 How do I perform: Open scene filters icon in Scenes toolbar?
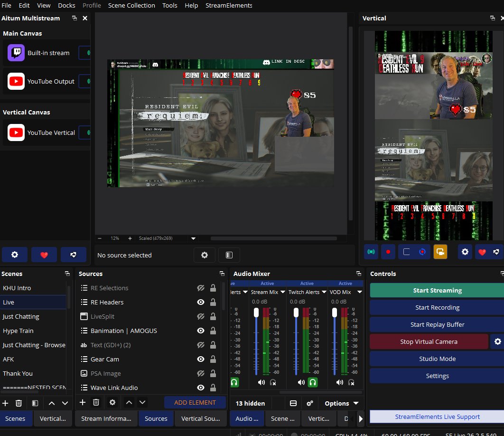(x=35, y=403)
